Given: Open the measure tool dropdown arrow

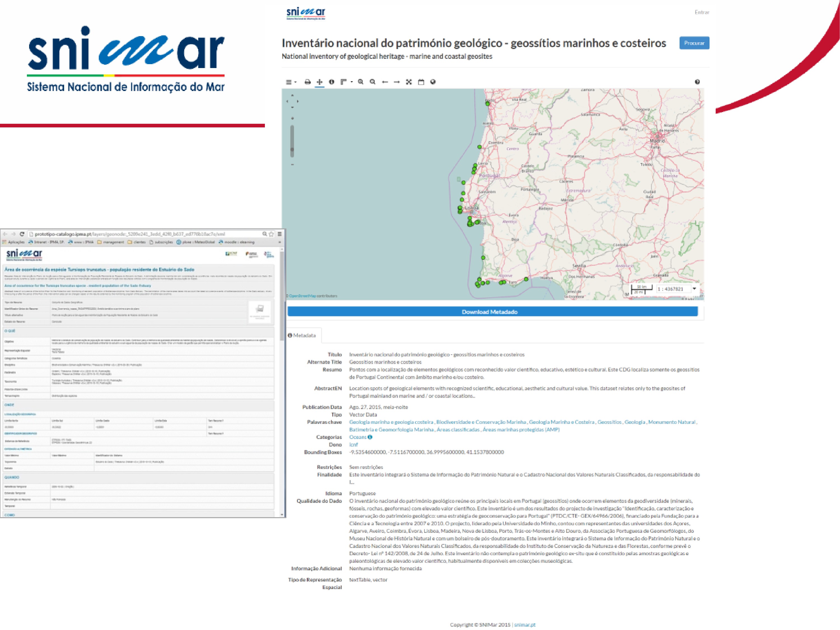Looking at the screenshot, I should coord(352,82).
